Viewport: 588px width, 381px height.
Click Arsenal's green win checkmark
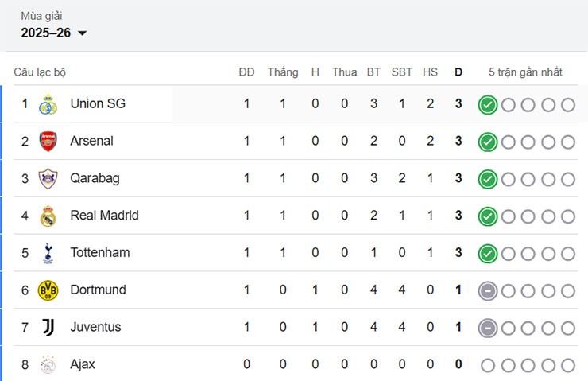(x=488, y=142)
